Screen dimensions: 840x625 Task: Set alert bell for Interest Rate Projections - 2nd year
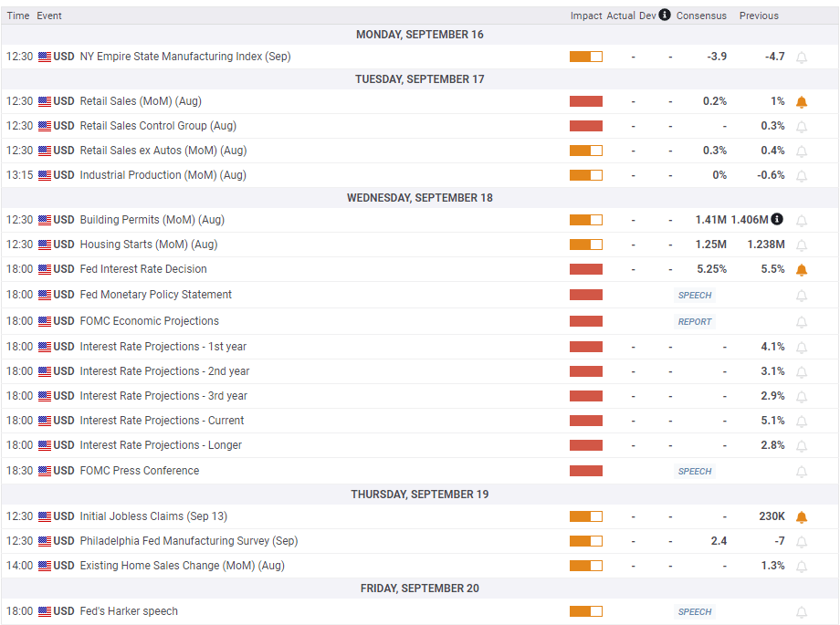[802, 372]
